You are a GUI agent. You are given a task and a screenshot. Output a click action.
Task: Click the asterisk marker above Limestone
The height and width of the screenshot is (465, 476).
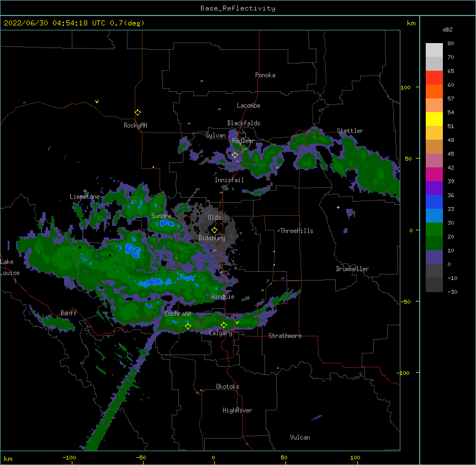[85, 191]
